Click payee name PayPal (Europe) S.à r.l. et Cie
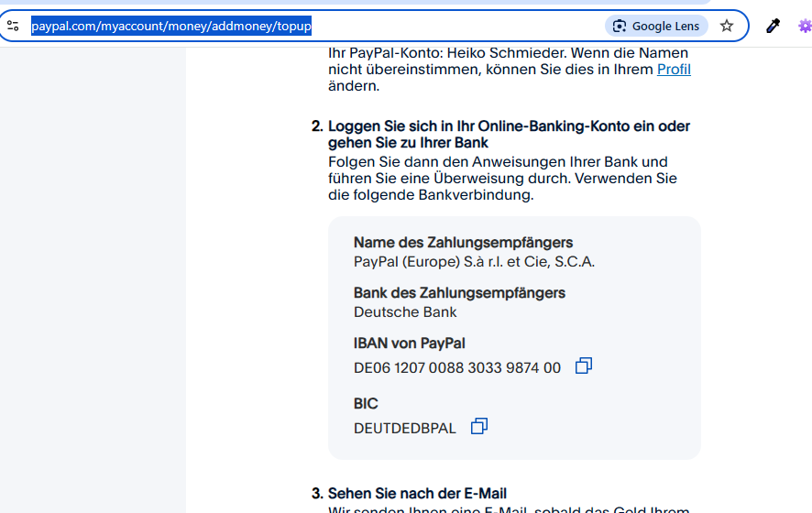Viewport: 812px width, 513px height. (x=475, y=262)
